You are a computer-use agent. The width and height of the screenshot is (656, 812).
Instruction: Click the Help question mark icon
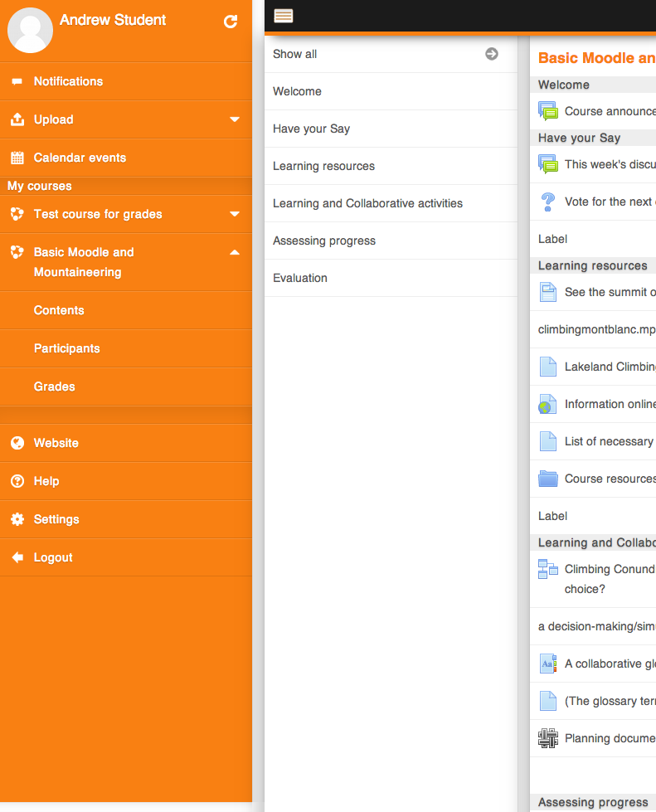coord(17,481)
